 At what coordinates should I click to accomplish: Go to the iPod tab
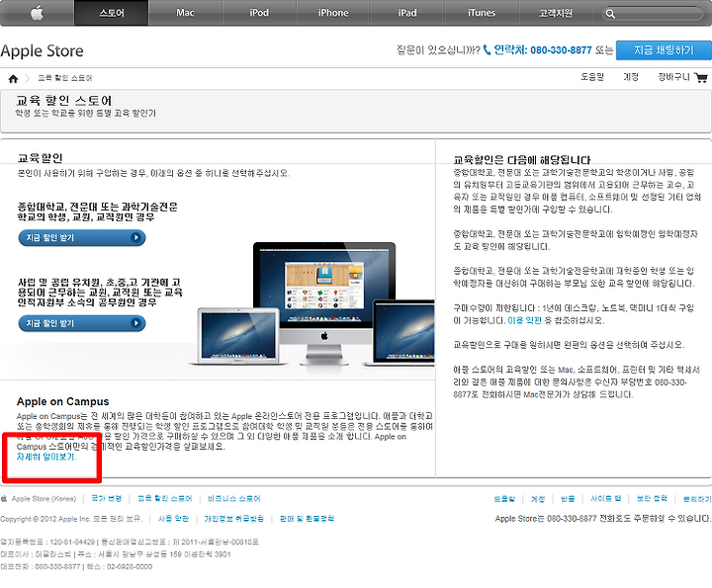259,13
